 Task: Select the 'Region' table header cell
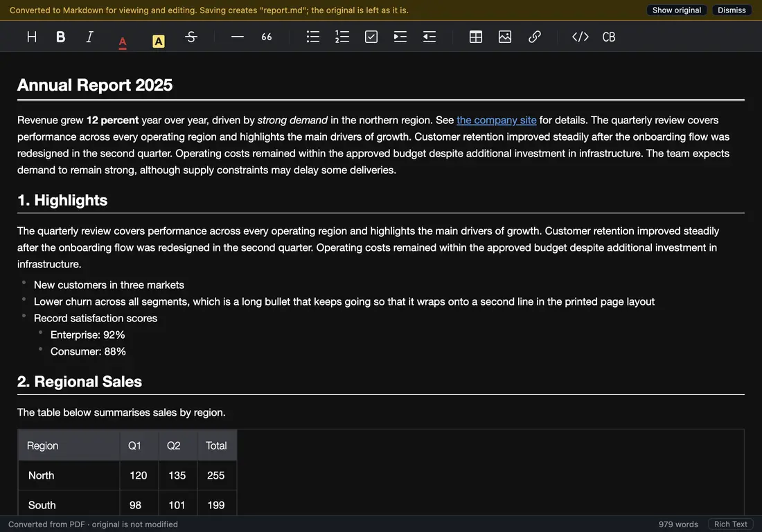[69, 445]
